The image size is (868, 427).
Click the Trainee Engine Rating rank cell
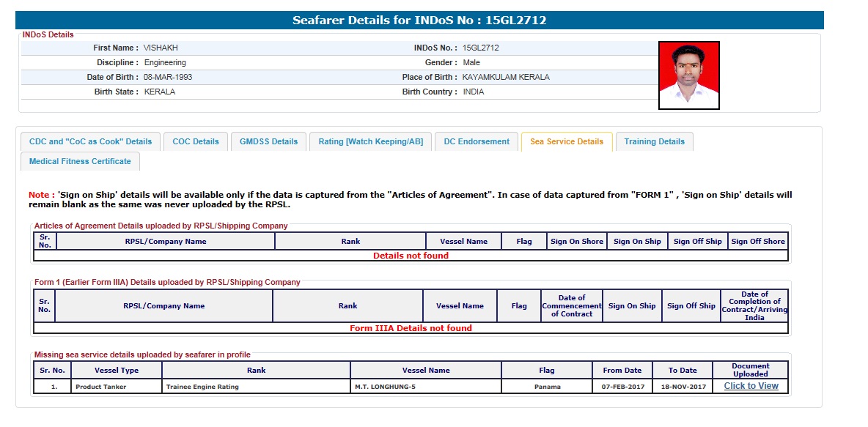[x=256, y=387]
